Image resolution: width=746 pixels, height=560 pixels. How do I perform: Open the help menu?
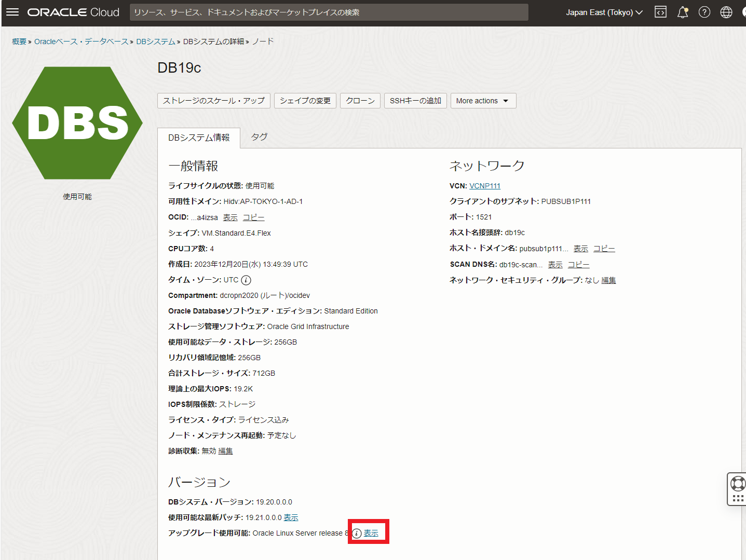[704, 12]
